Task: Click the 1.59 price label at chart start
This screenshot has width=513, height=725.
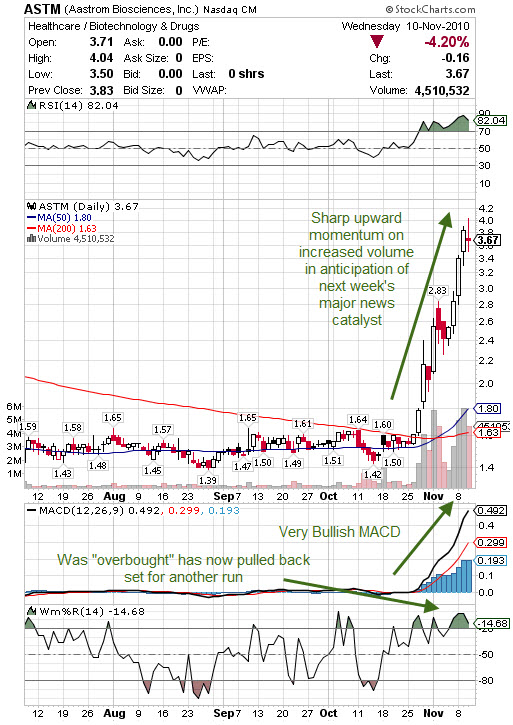Action: point(28,426)
